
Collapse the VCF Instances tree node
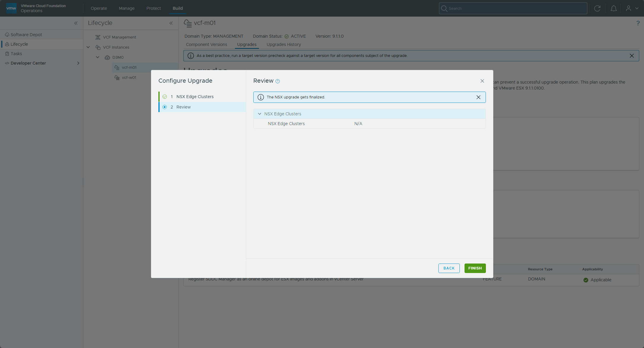88,47
